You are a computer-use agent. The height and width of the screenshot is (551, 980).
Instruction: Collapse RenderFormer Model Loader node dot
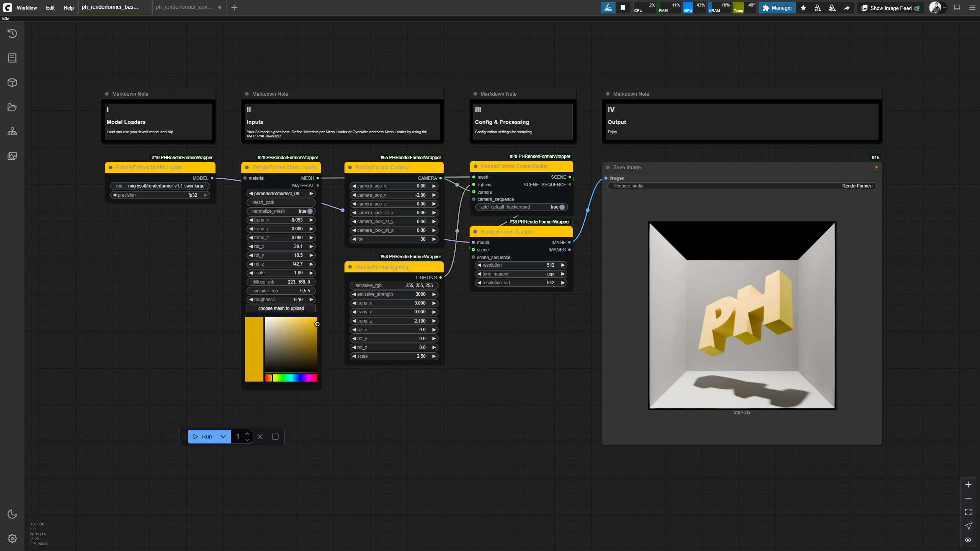coord(111,168)
